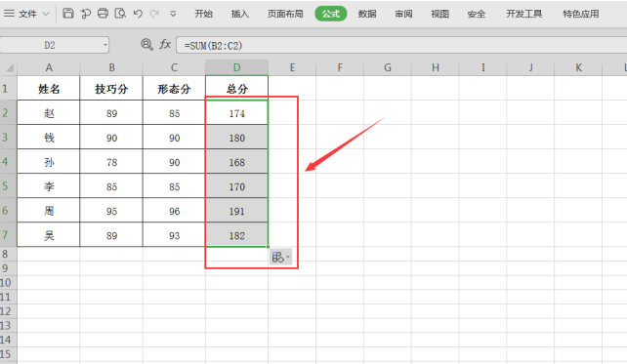The height and width of the screenshot is (364, 627).
Task: Click the select-all corner triangle
Action: 9,68
